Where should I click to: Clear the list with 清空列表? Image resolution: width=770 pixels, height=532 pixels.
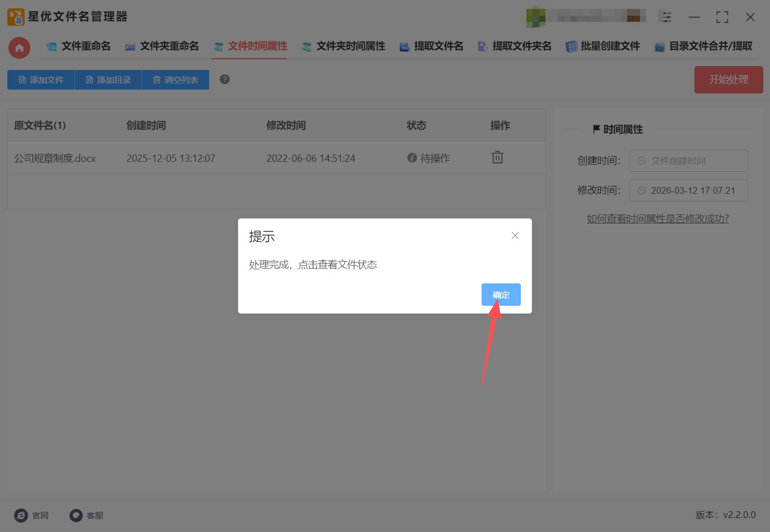click(175, 80)
